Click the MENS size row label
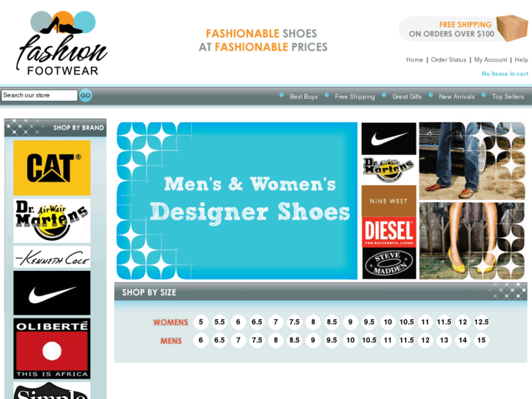Viewport: 532px width, 399px height. coord(171,341)
